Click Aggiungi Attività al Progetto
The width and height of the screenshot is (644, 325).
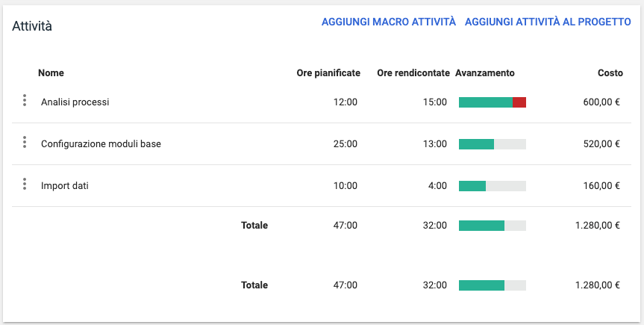pyautogui.click(x=548, y=22)
